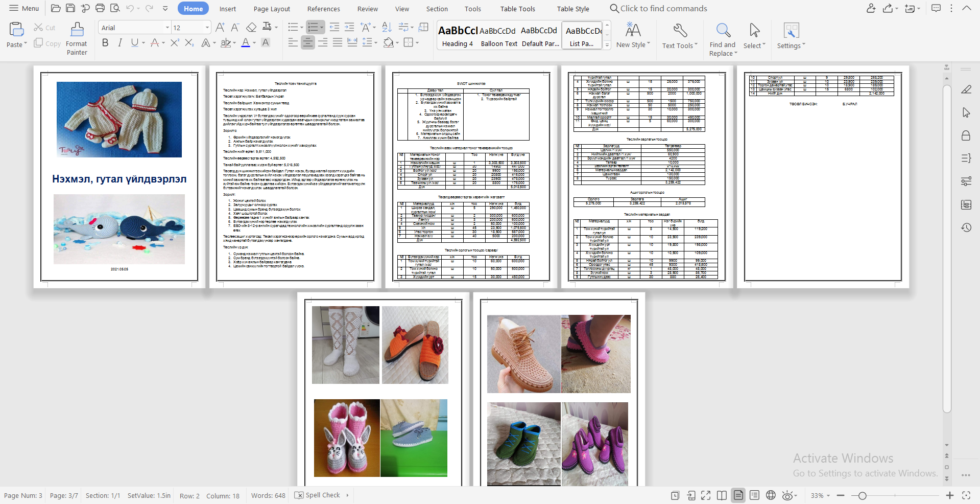Image resolution: width=980 pixels, height=504 pixels.
Task: Click the lock icon in the right sidebar
Action: 966,135
